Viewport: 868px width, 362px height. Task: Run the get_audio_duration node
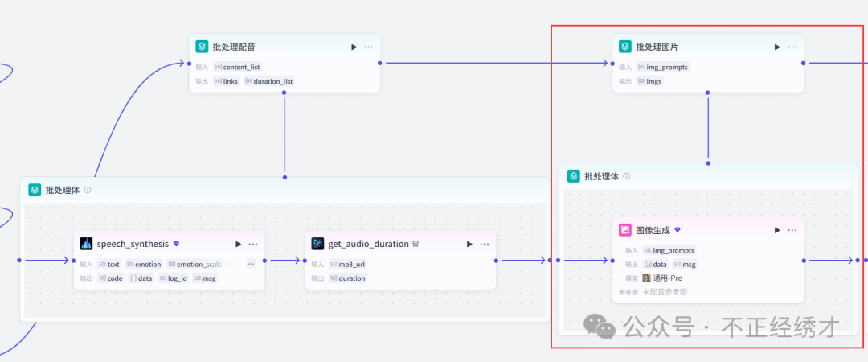(469, 244)
